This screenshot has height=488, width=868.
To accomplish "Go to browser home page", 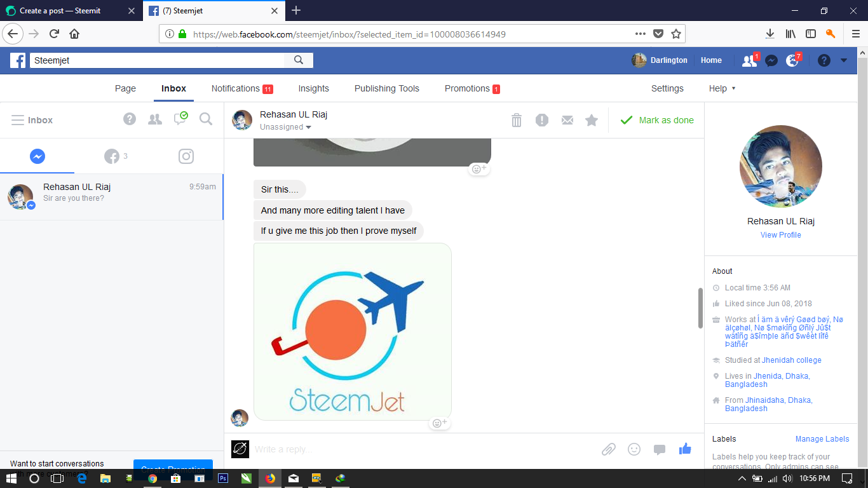I will 74,34.
